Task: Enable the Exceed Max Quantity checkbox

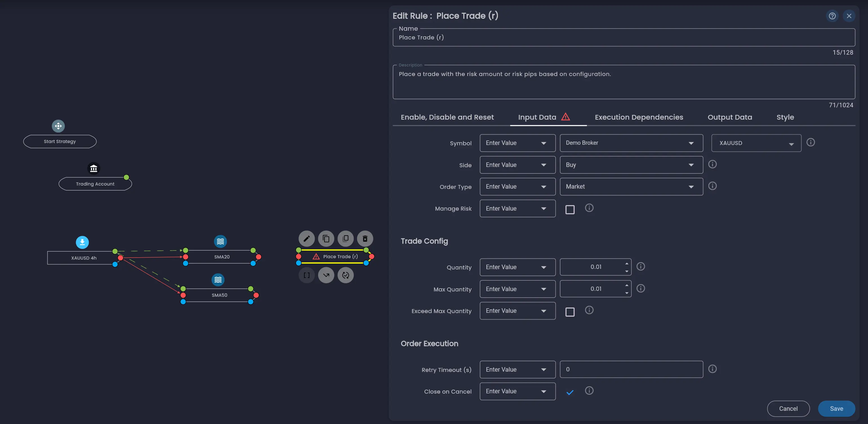Action: point(570,312)
